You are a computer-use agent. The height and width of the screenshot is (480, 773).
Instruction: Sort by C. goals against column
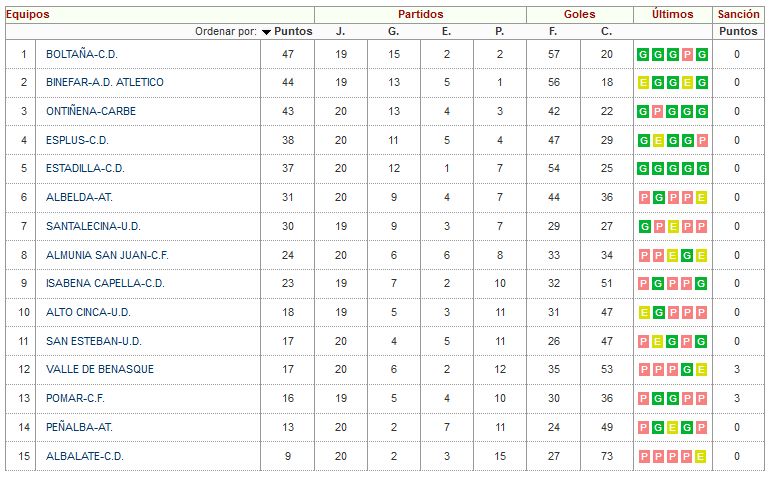pos(606,31)
